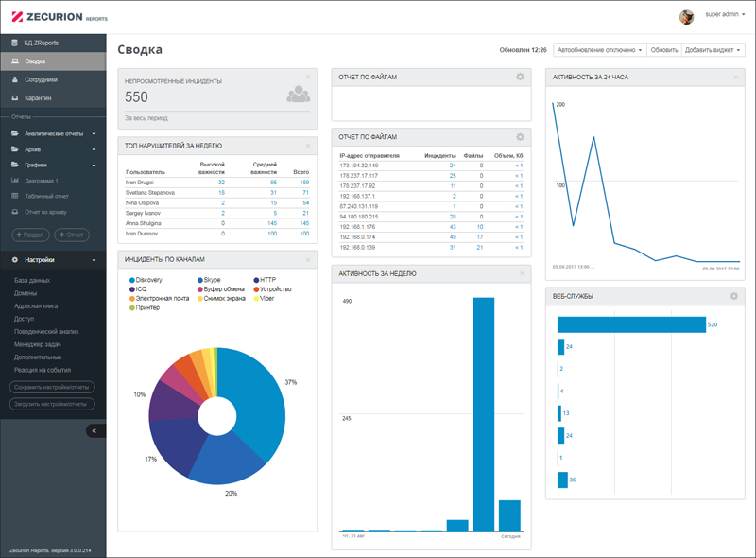Close the Топ нарушителей за неделю widget
Screen dimensions: 756x558
pos(308,146)
